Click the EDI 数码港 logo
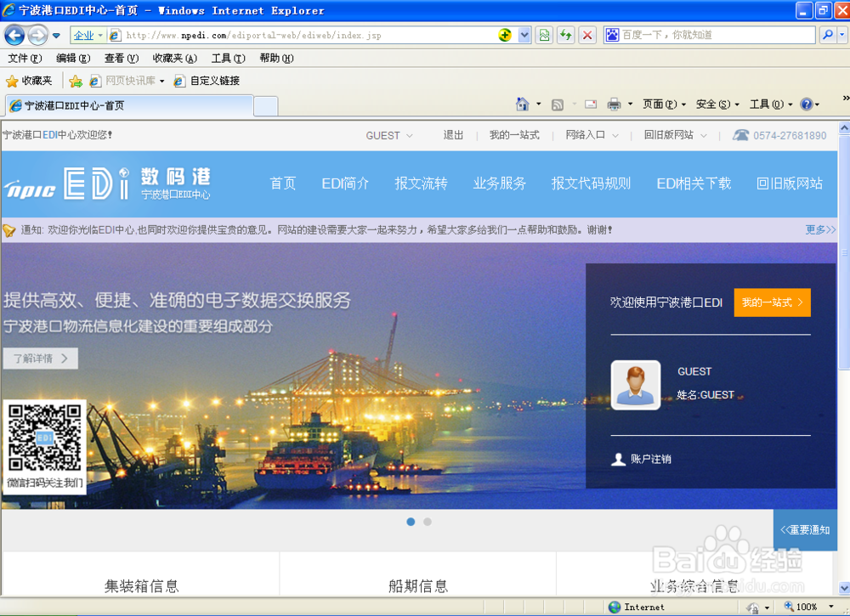The image size is (850, 616). 107,184
